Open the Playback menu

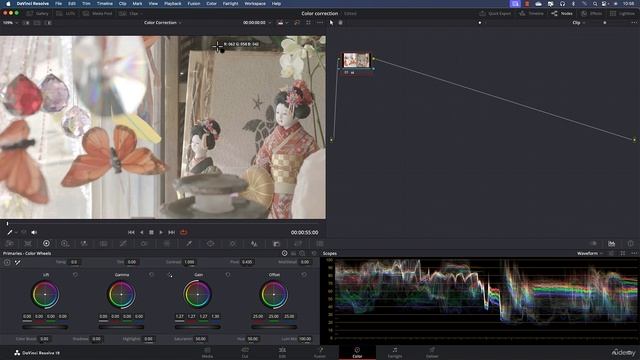point(173,4)
